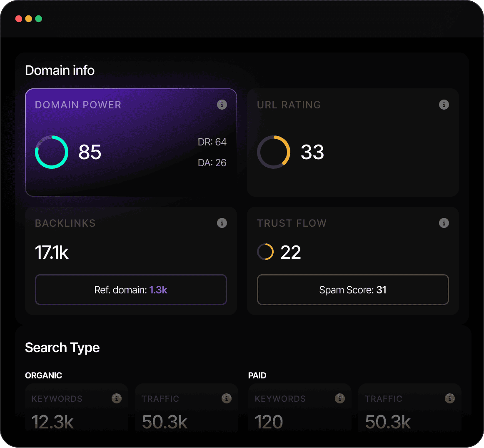Click the organic Keywords info icon
The height and width of the screenshot is (448, 484).
pyautogui.click(x=116, y=398)
